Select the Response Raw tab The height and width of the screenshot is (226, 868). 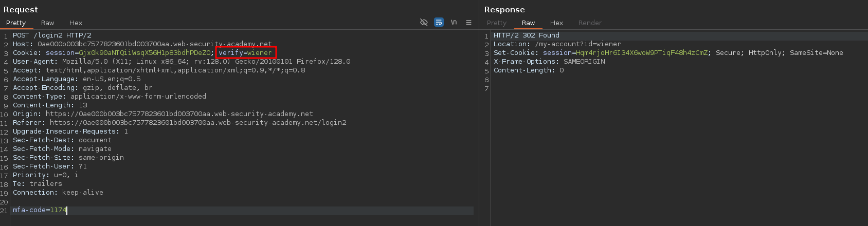[x=528, y=23]
